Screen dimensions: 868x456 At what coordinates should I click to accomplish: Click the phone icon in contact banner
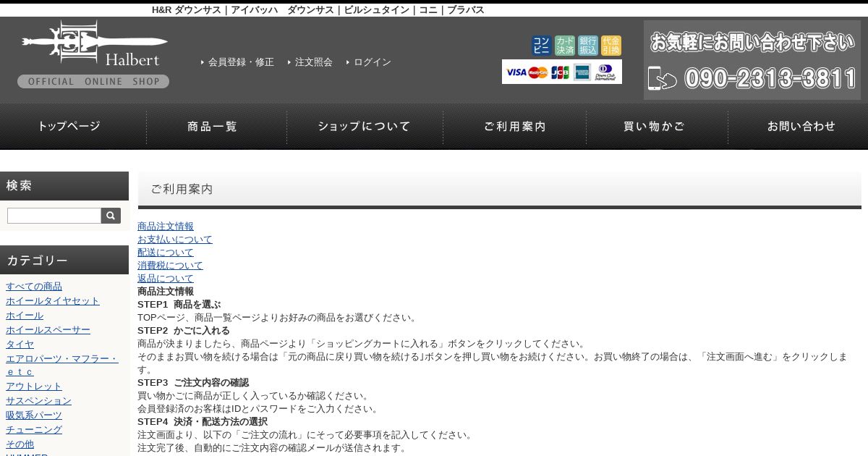(x=663, y=78)
